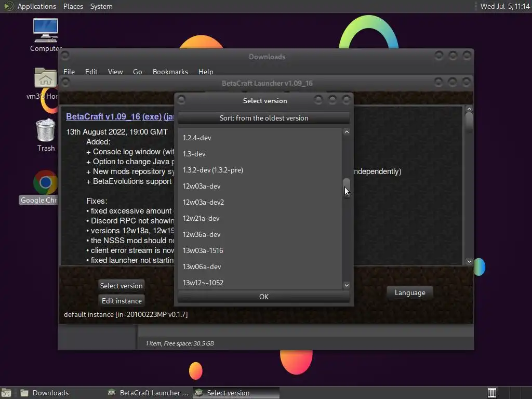Toggle sort order from the oldest version
The image size is (532, 399).
(x=263, y=118)
